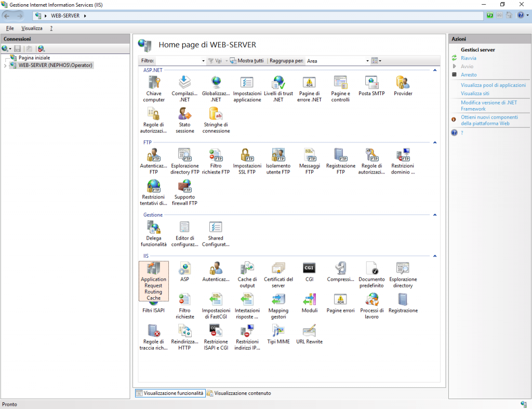Viewport: 532px width, 409px height.
Task: Select Application Request Routing Cache
Action: 154,281
